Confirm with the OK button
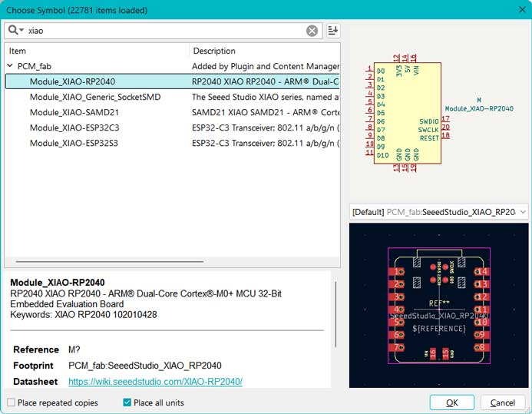Viewport: 532px width, 414px height. coord(451,402)
